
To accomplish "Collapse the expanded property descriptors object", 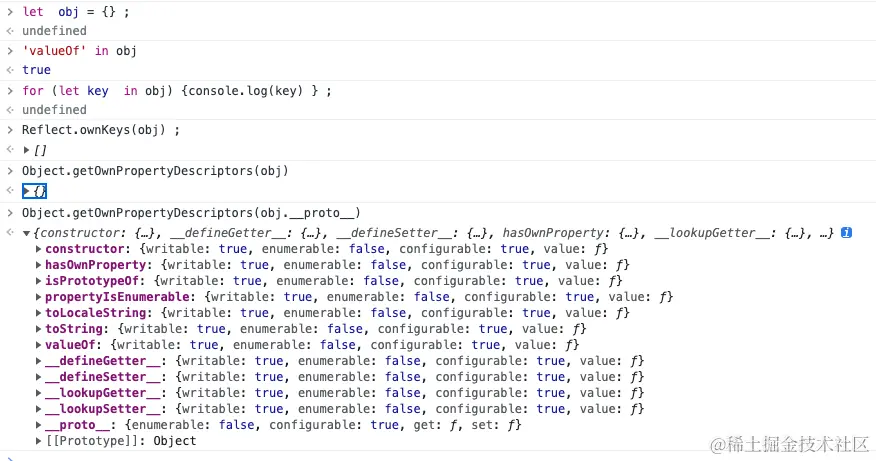I will [27, 233].
